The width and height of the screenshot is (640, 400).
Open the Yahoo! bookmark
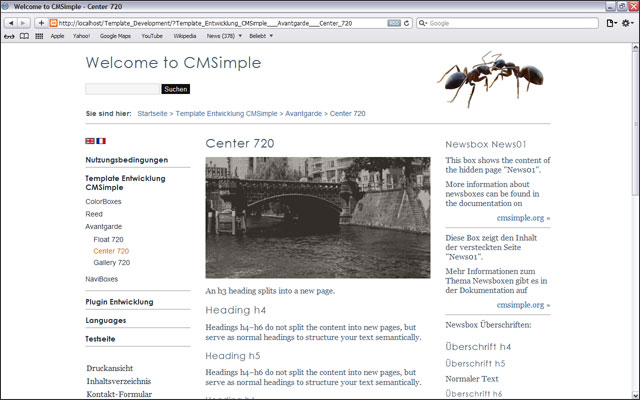pyautogui.click(x=81, y=36)
